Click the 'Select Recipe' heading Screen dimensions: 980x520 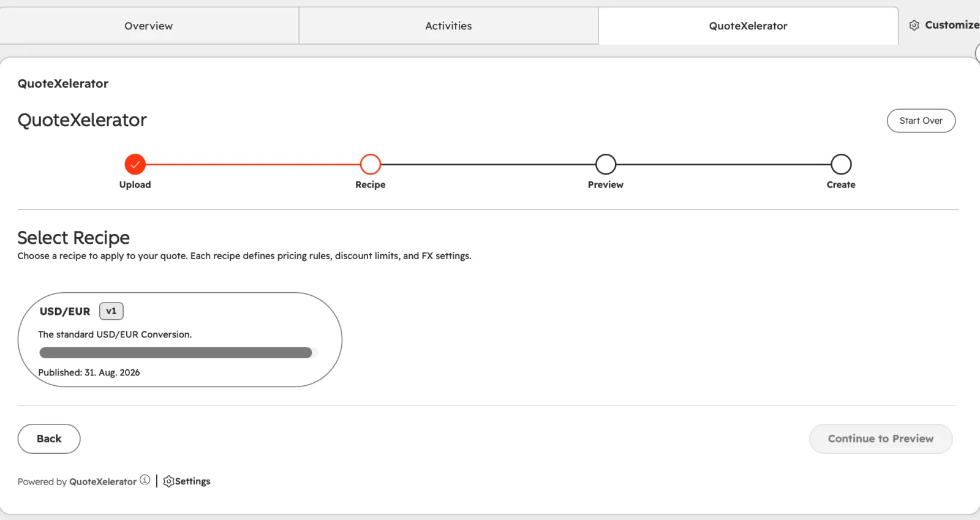coord(73,238)
